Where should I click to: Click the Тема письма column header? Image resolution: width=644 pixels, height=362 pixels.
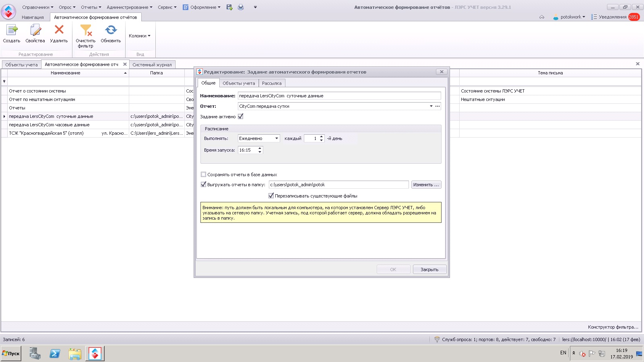pos(550,73)
